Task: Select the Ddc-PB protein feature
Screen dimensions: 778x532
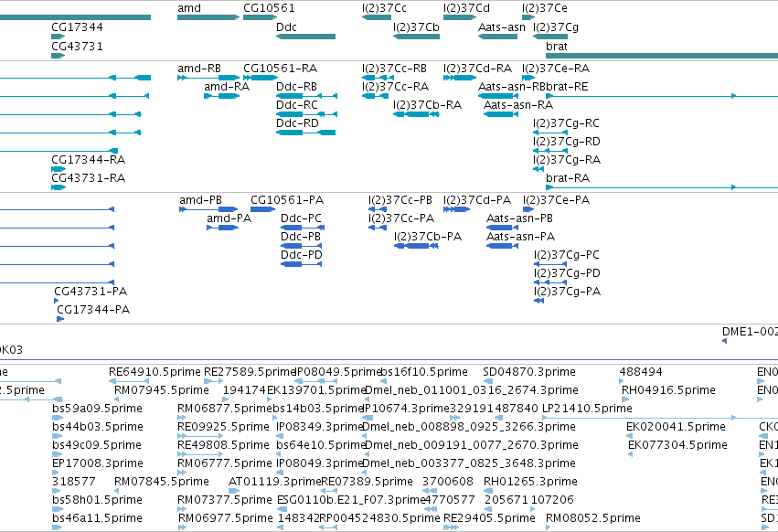Action: point(301,246)
